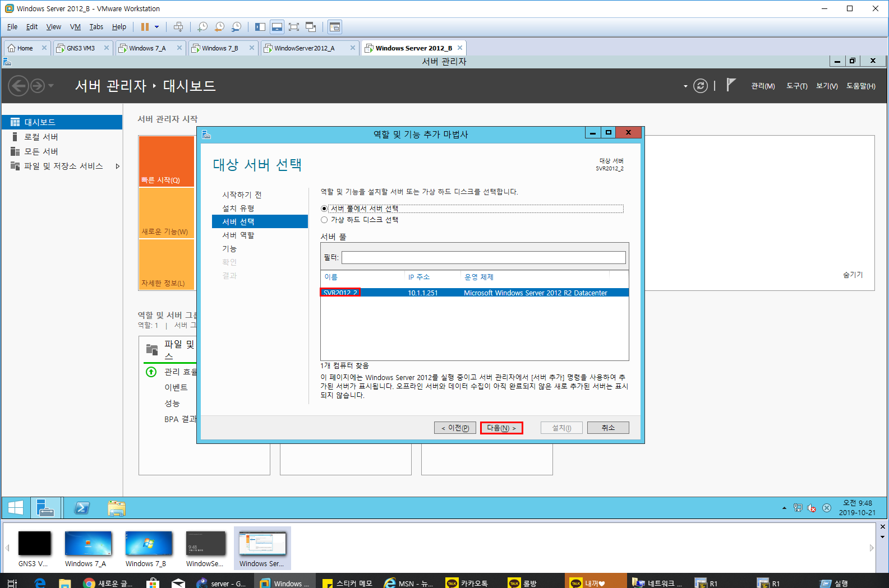The width and height of the screenshot is (889, 588).
Task: Open the notifications flag
Action: point(731,85)
